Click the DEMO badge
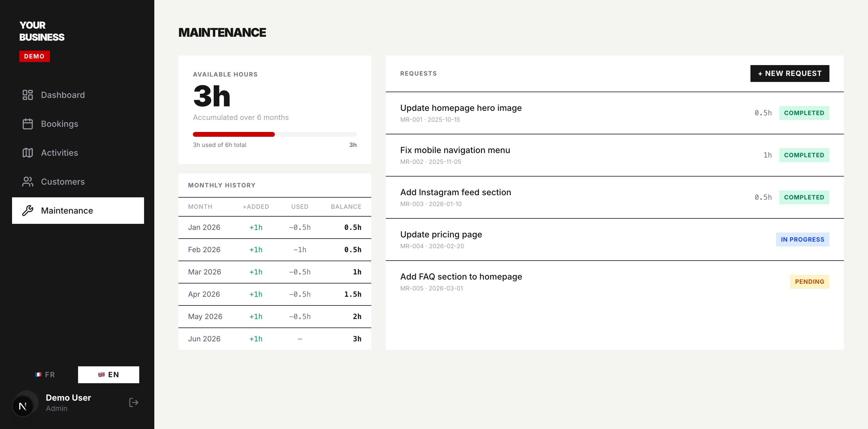Viewport: 868px width, 429px height. tap(34, 56)
